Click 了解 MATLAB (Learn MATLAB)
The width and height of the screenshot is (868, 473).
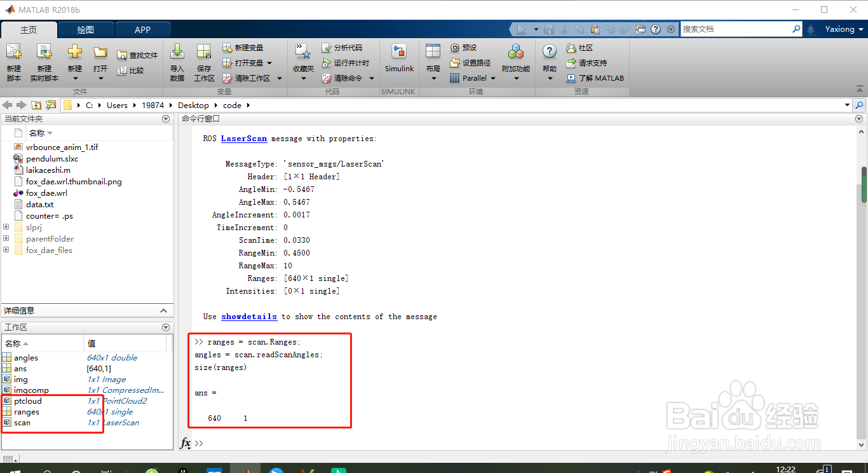(x=595, y=78)
